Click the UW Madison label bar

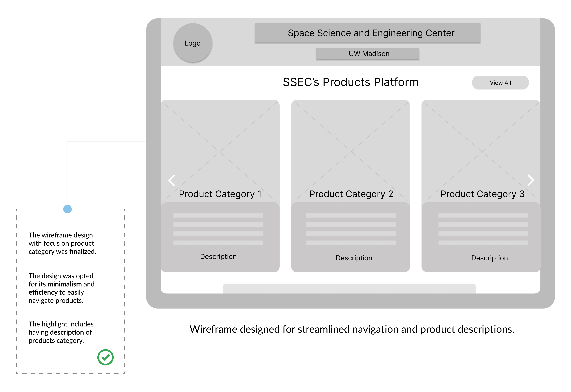pos(368,54)
